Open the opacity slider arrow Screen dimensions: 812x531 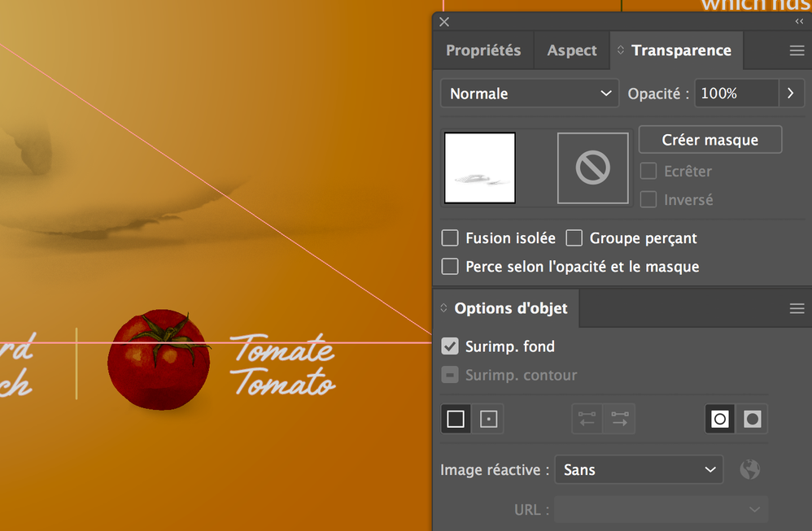[791, 94]
